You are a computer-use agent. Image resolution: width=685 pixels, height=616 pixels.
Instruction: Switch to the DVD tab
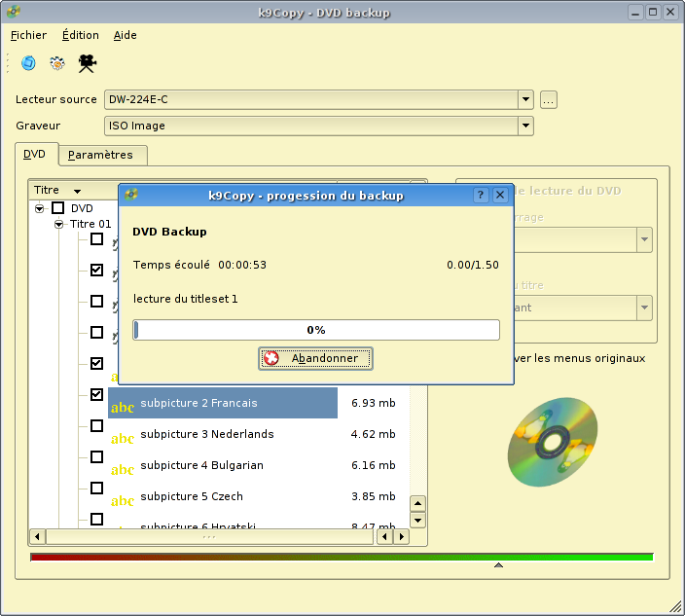(34, 154)
